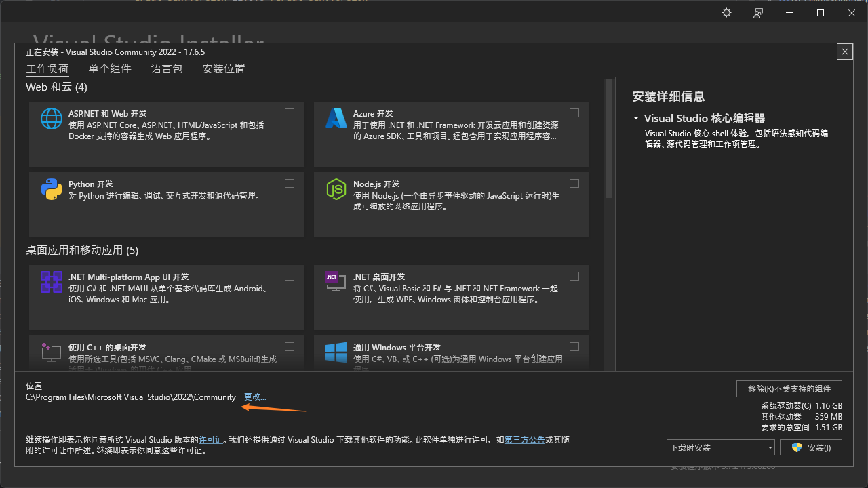Maximize the Visual Studio Installer window
Viewport: 868px width, 488px height.
[x=821, y=13]
